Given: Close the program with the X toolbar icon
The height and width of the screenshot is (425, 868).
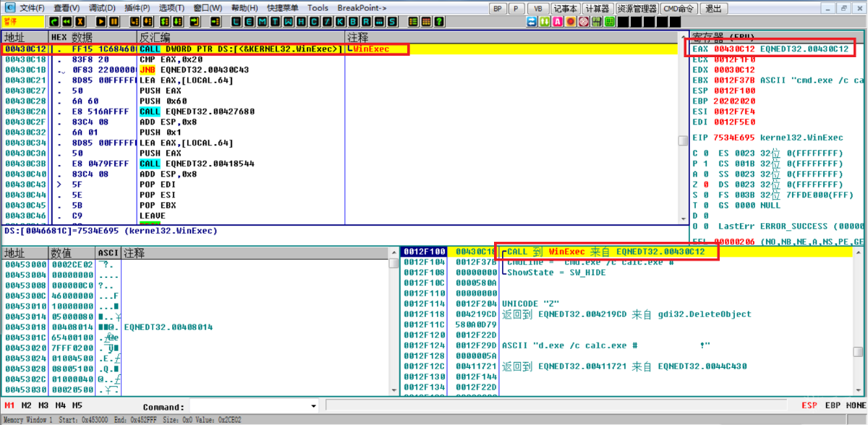Looking at the screenshot, I should [x=80, y=22].
